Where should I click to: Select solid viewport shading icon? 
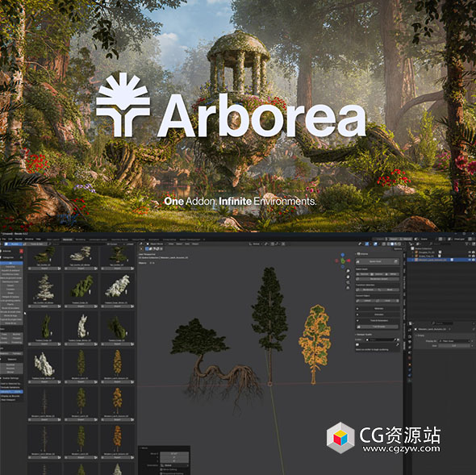coord(392,244)
